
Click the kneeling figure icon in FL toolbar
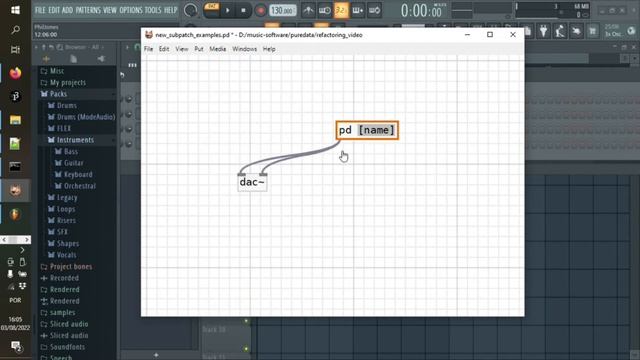560,31
